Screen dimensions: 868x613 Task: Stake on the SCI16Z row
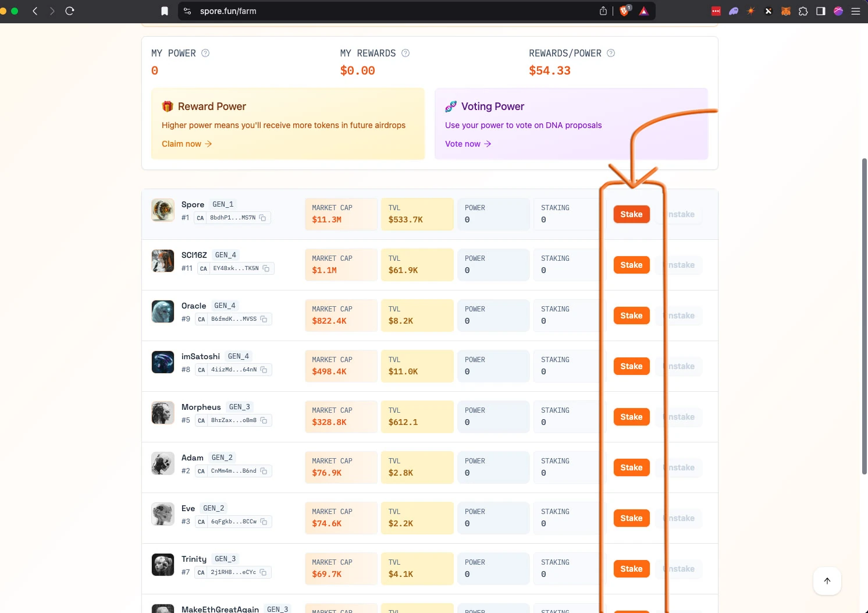coord(631,265)
